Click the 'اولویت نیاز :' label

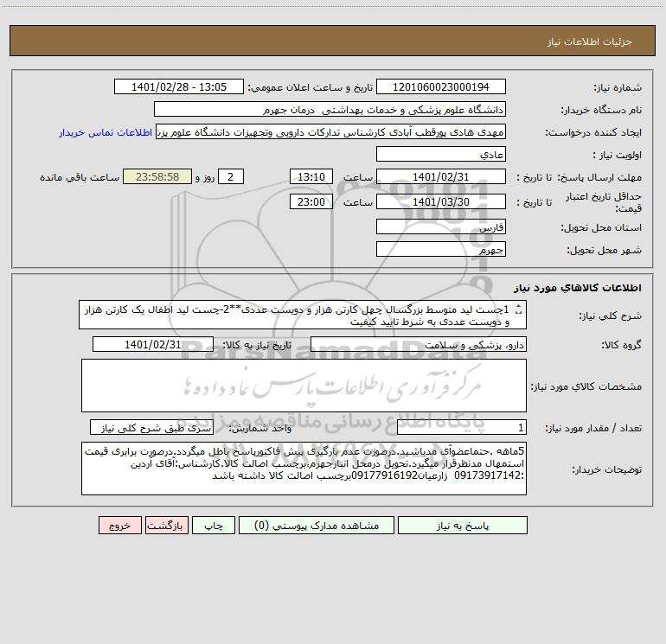(618, 156)
